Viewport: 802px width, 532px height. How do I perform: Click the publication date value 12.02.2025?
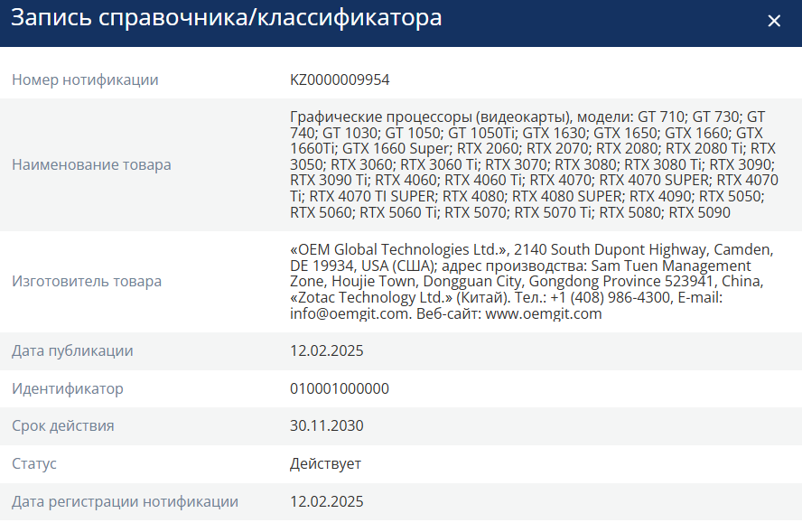(326, 351)
